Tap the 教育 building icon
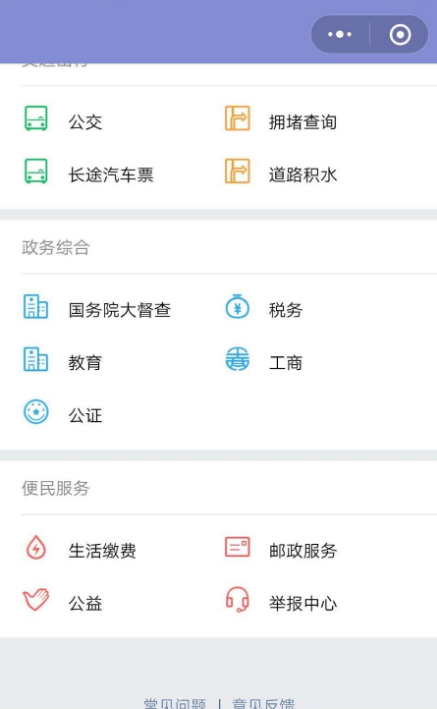 pos(36,359)
